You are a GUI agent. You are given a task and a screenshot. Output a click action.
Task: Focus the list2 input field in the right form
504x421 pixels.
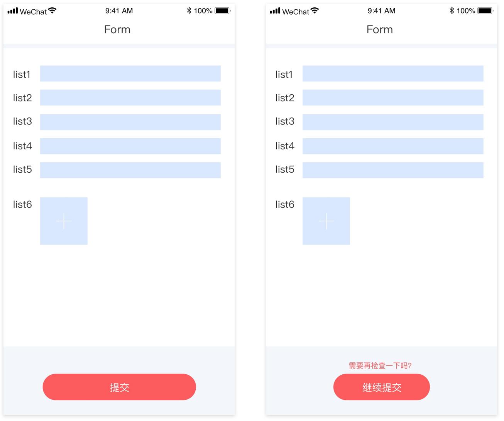click(392, 98)
